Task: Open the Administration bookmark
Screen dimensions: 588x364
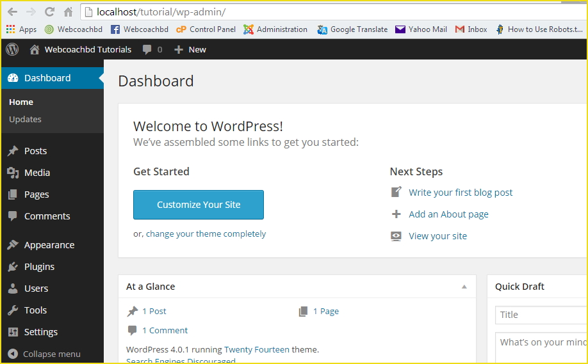Action: (x=275, y=29)
